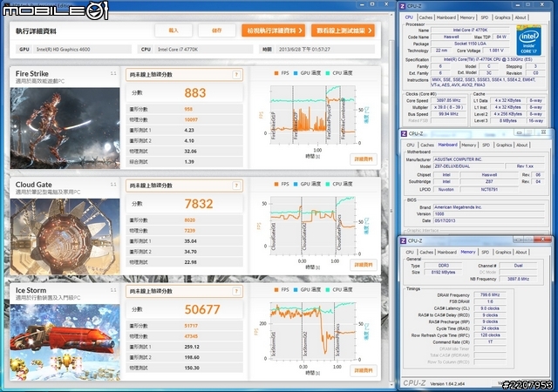Click the Ice Storm title heading

coord(31,290)
